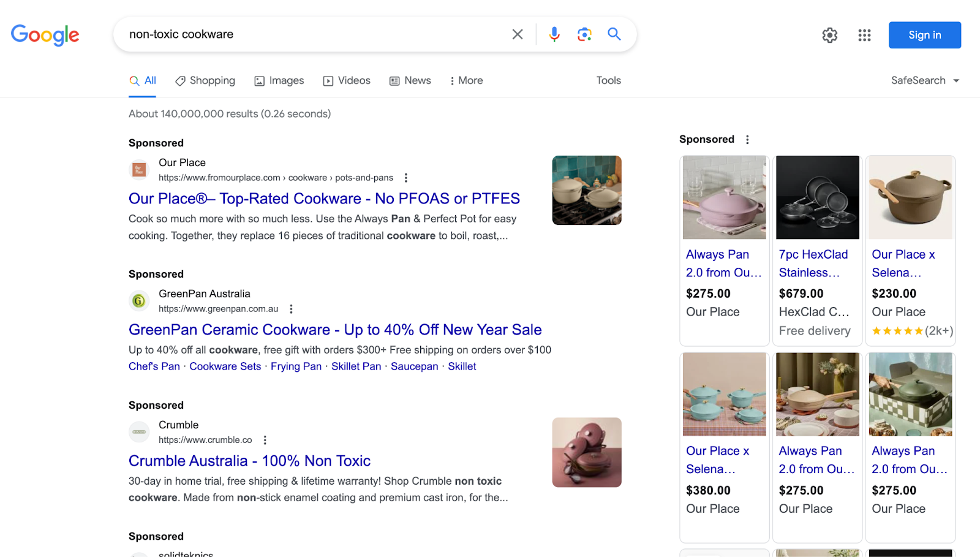Open three-dot menu for Crumble ad

tap(265, 440)
